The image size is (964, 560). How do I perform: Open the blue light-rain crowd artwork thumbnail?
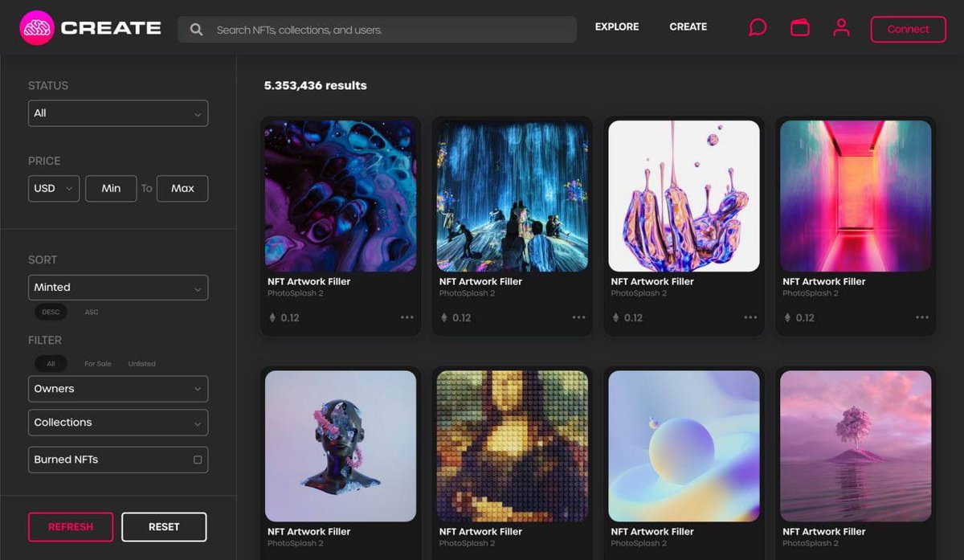[x=513, y=196]
